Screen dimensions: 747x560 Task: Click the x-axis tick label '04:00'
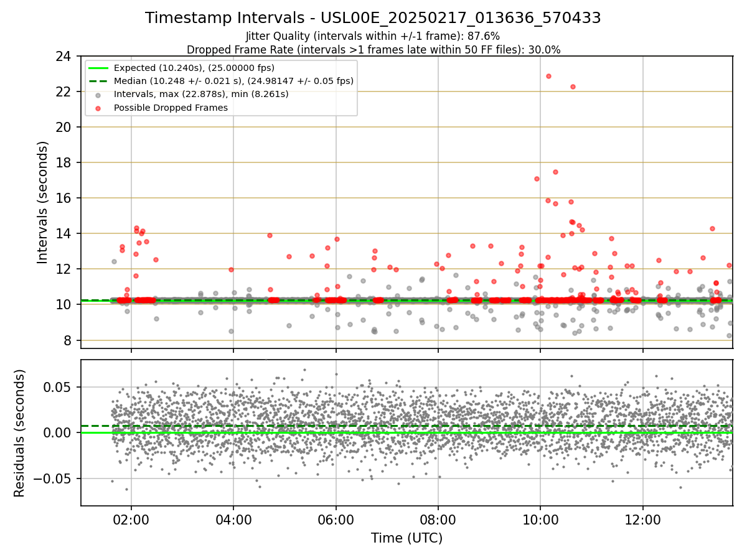coord(233,519)
